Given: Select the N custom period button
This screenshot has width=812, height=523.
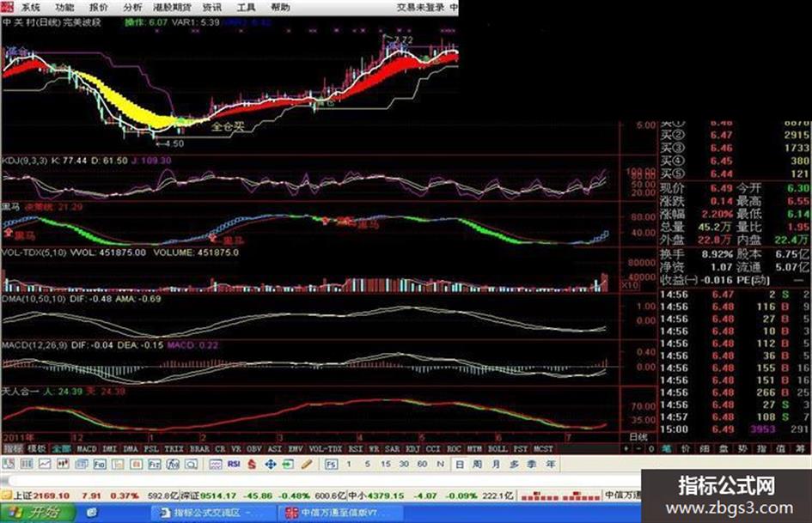Looking at the screenshot, I should (441, 464).
